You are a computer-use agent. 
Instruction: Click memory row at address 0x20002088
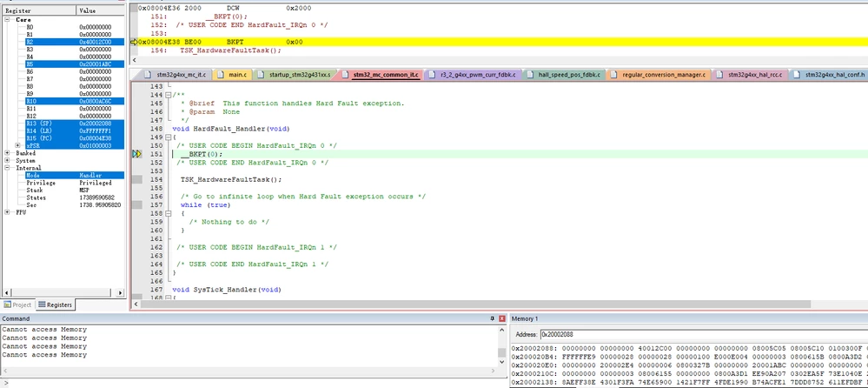click(x=689, y=348)
